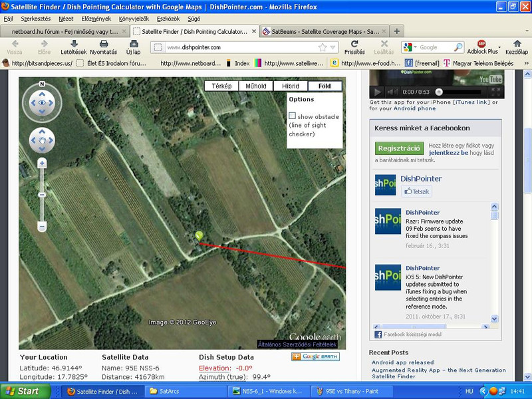This screenshot has height=399, width=532.
Task: Play the DishPointer YouTube video
Action: (x=377, y=92)
